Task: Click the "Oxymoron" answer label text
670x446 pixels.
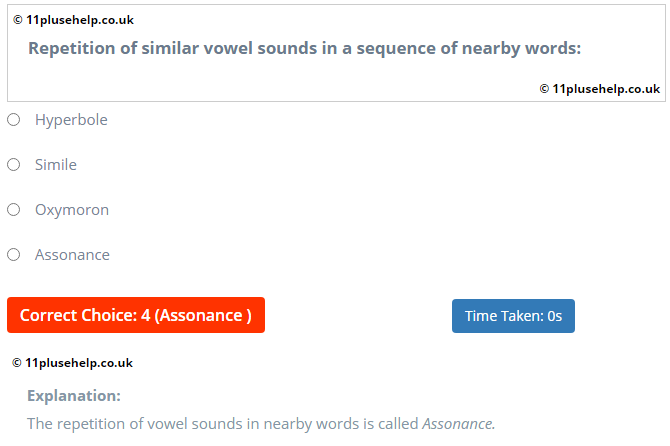Action: tap(72, 210)
